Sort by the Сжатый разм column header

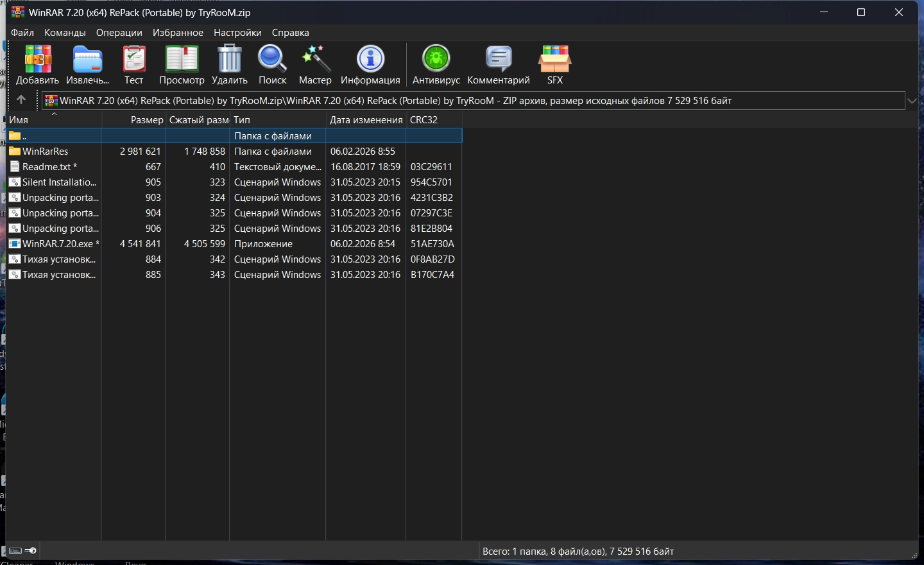tap(198, 120)
